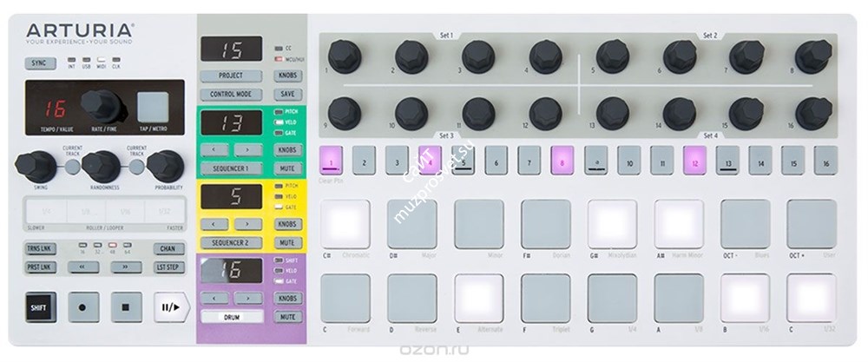Click encoder knob 2

coord(411,56)
